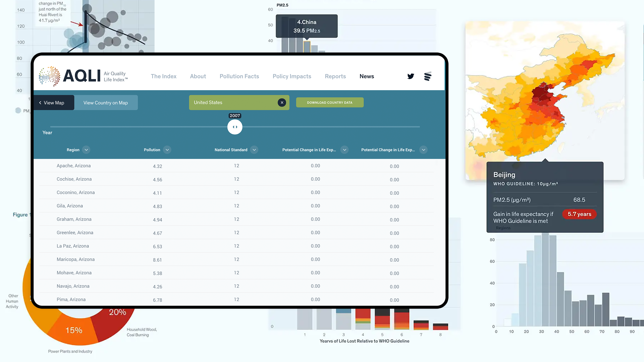Viewport: 644px width, 362px height.
Task: Open Pollution Facts menu item
Action: [x=239, y=76]
